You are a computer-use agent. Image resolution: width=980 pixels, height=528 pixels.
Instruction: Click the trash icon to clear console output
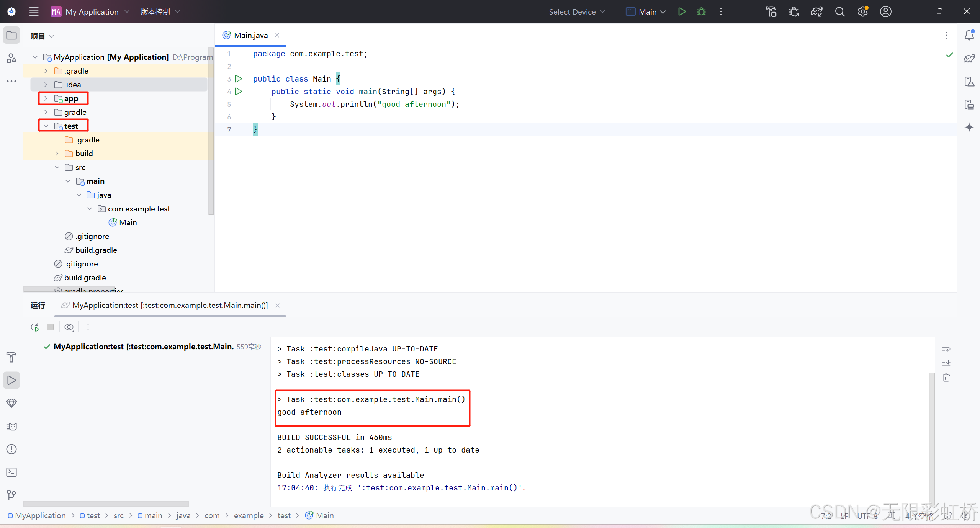946,378
